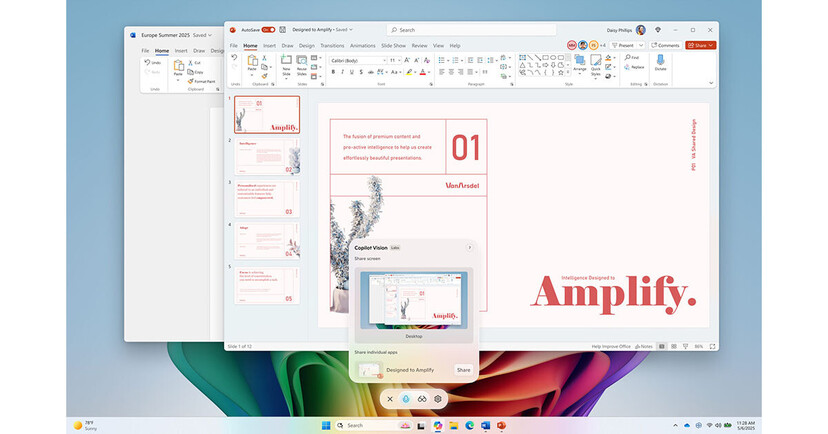
Task: Open Quick Styles gallery
Action: pos(596,65)
